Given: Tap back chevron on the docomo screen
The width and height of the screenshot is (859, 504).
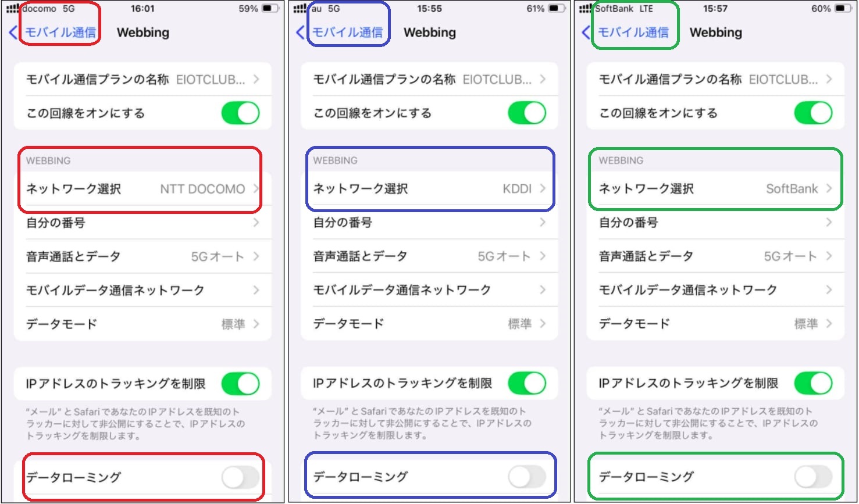Looking at the screenshot, I should [x=13, y=33].
